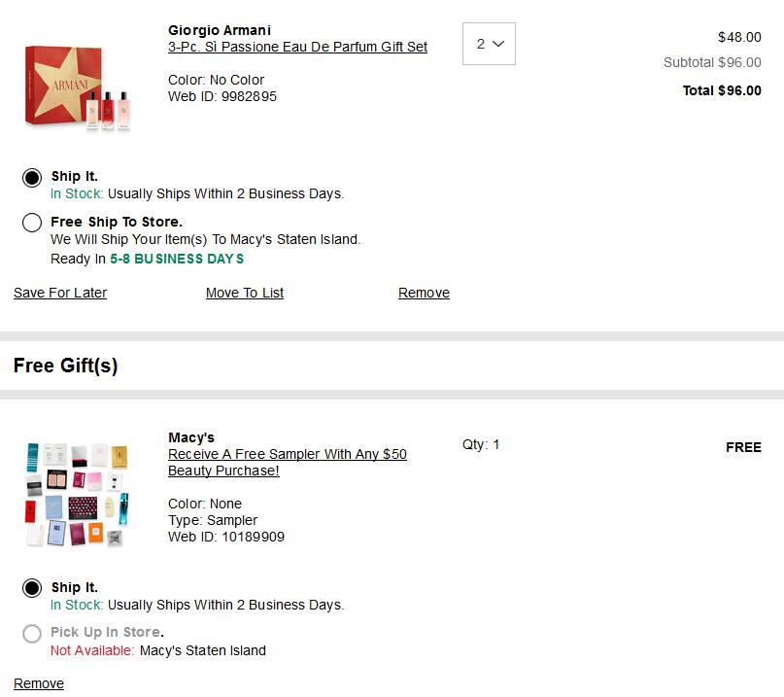
Task: Click Move To List link
Action: tap(245, 293)
